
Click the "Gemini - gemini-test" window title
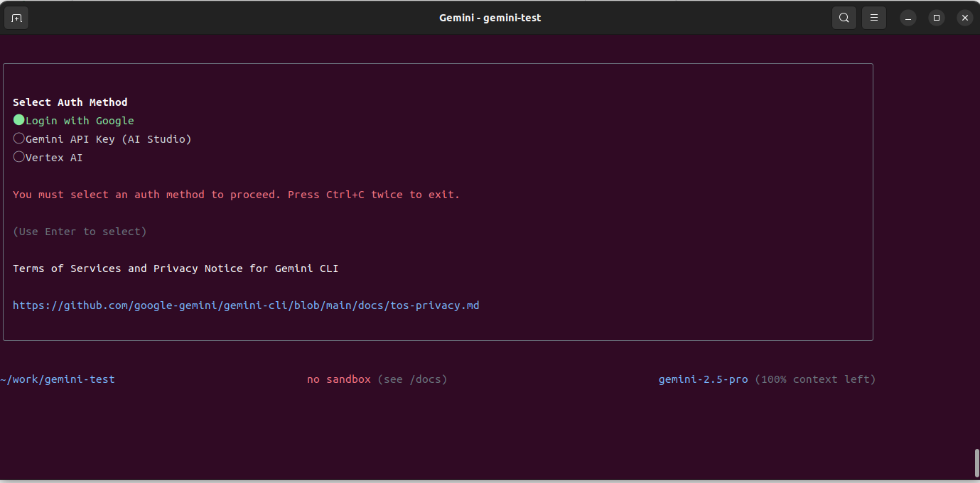tap(490, 17)
